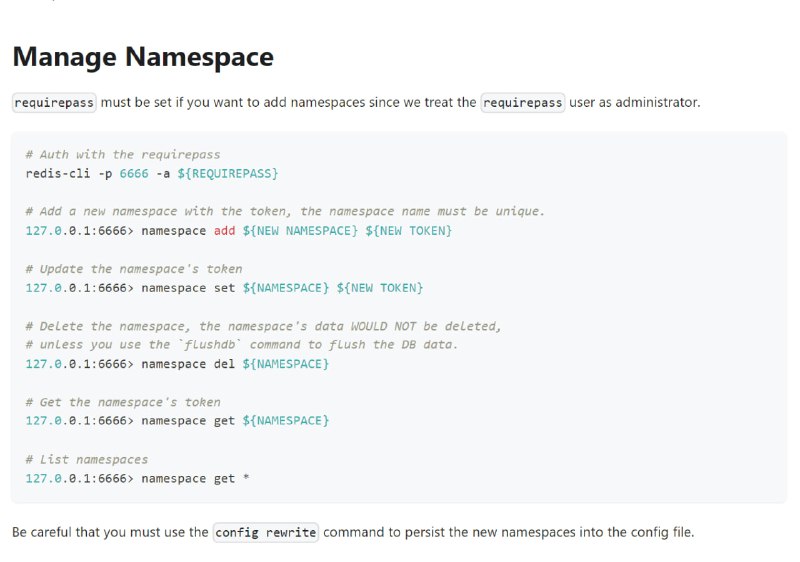Click the '${NEW NAMESPACE}' placeholder in add command
The height and width of the screenshot is (562, 800).
point(300,231)
